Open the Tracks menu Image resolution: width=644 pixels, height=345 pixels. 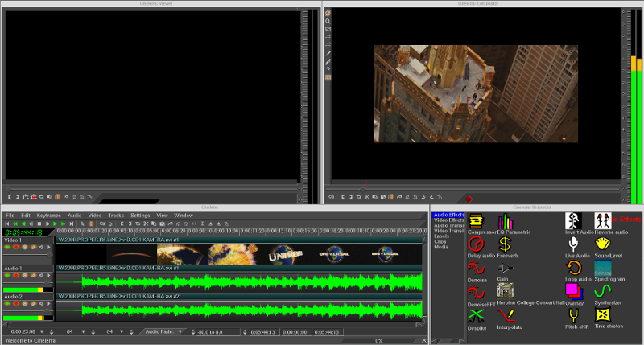(x=116, y=216)
